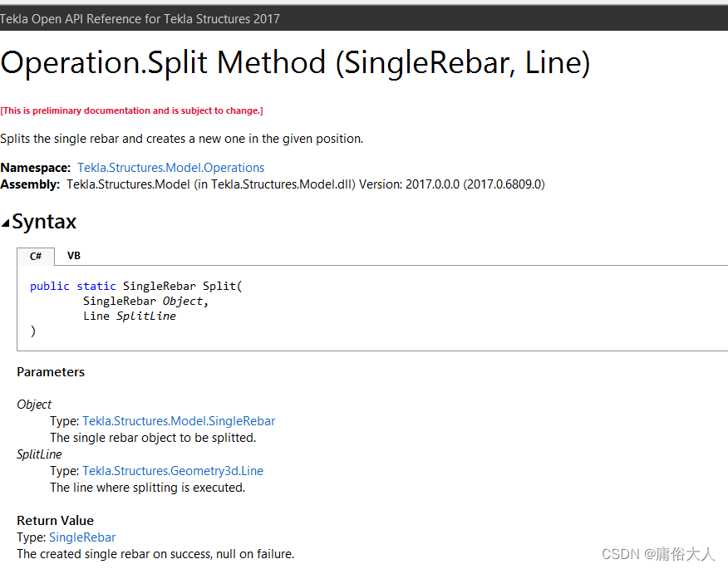Switch to the VB code tab

point(73,255)
